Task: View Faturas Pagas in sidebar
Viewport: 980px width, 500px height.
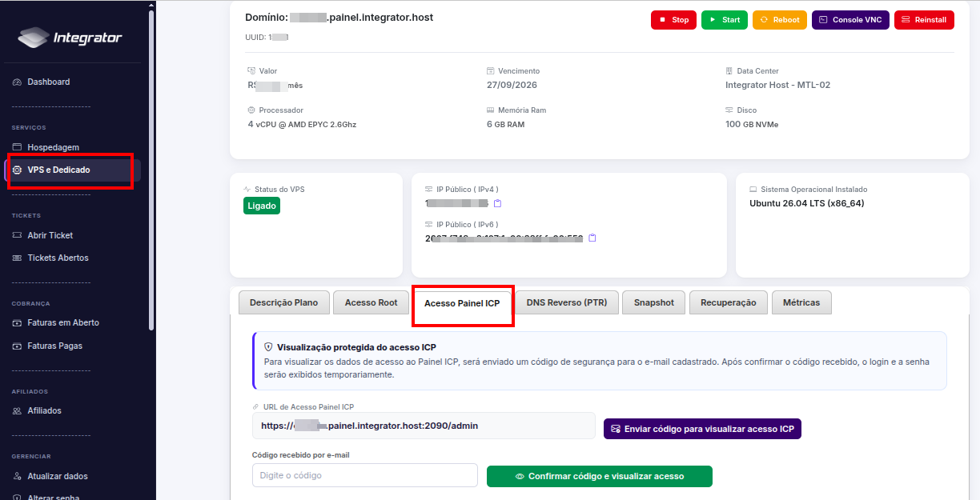Action: click(x=54, y=346)
